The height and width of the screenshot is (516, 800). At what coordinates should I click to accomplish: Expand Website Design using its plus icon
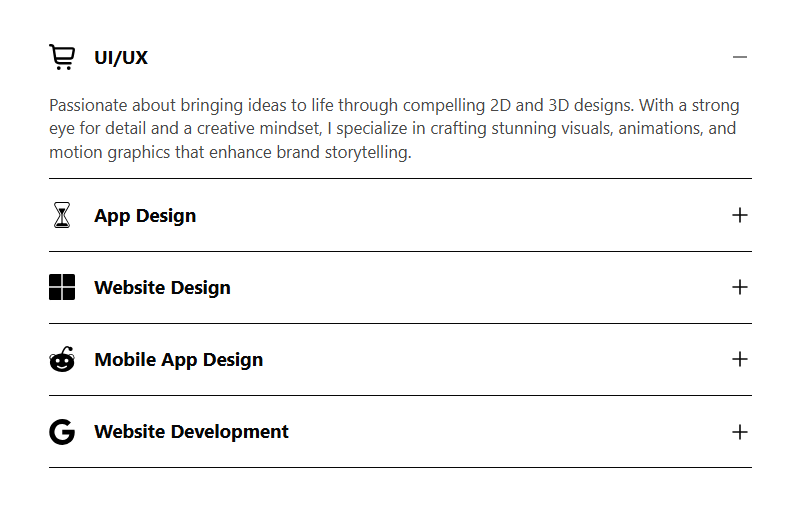740,287
